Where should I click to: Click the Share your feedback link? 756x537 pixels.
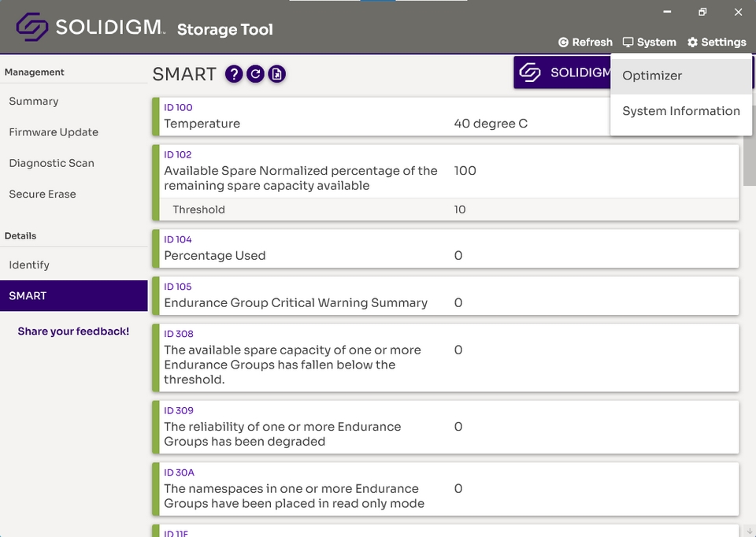coord(73,331)
